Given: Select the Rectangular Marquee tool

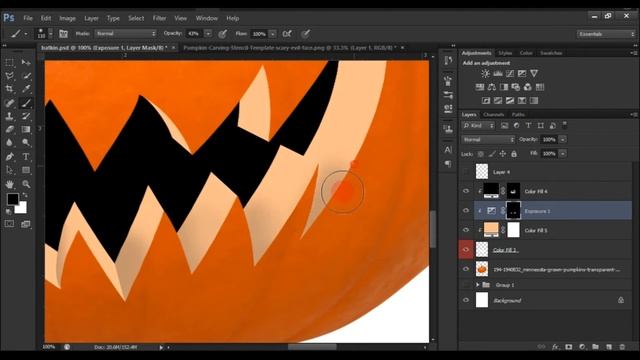Looking at the screenshot, I should tap(9, 62).
